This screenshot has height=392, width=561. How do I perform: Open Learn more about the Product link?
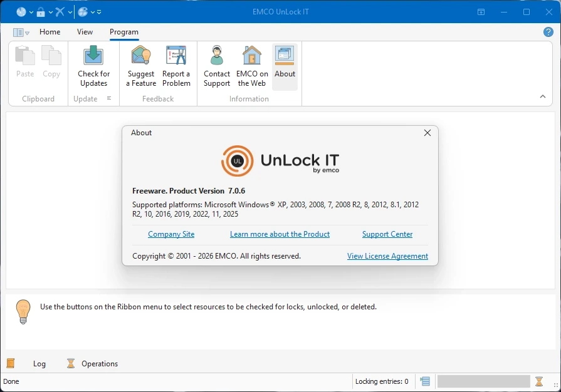point(280,234)
